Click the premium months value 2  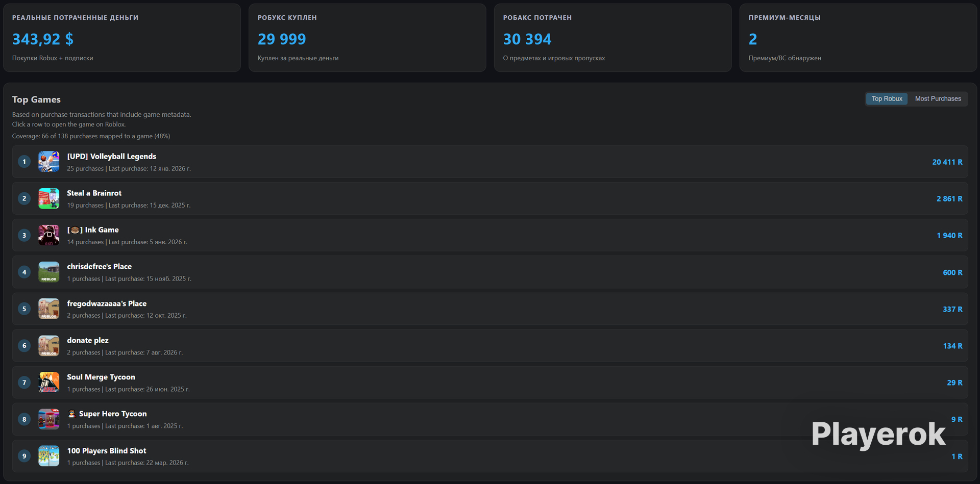point(753,39)
